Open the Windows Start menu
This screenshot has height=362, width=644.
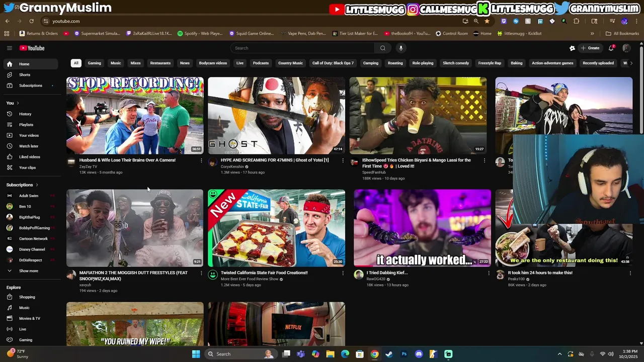click(x=196, y=354)
